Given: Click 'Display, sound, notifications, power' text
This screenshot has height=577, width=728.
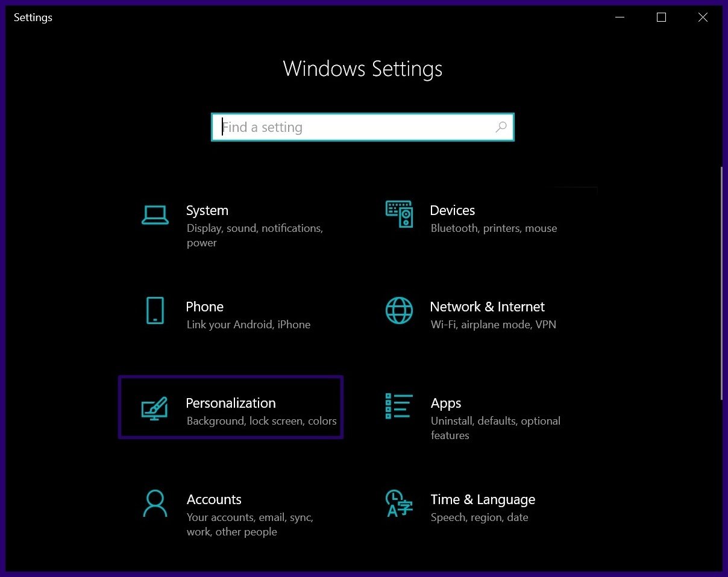Looking at the screenshot, I should [255, 235].
